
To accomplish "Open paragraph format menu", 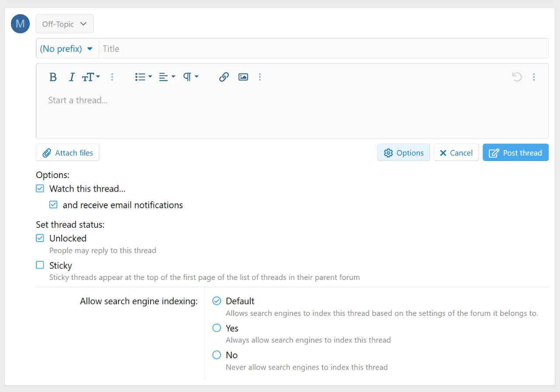I will click(x=191, y=77).
